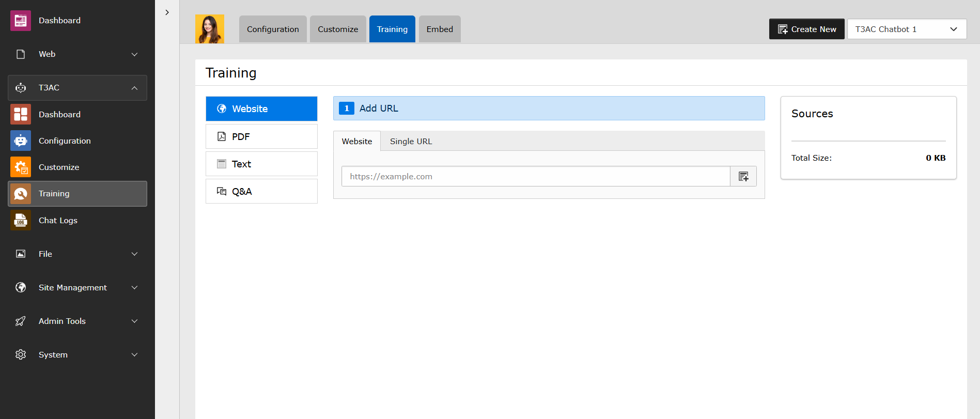Image resolution: width=980 pixels, height=419 pixels.
Task: Select the Q&A training source
Action: pyautogui.click(x=261, y=191)
